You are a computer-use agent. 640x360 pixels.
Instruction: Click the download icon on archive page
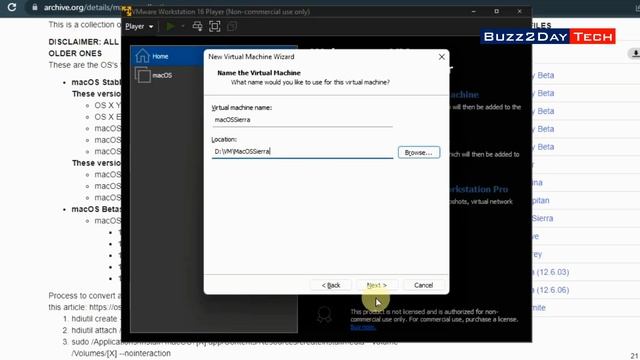[635, 53]
